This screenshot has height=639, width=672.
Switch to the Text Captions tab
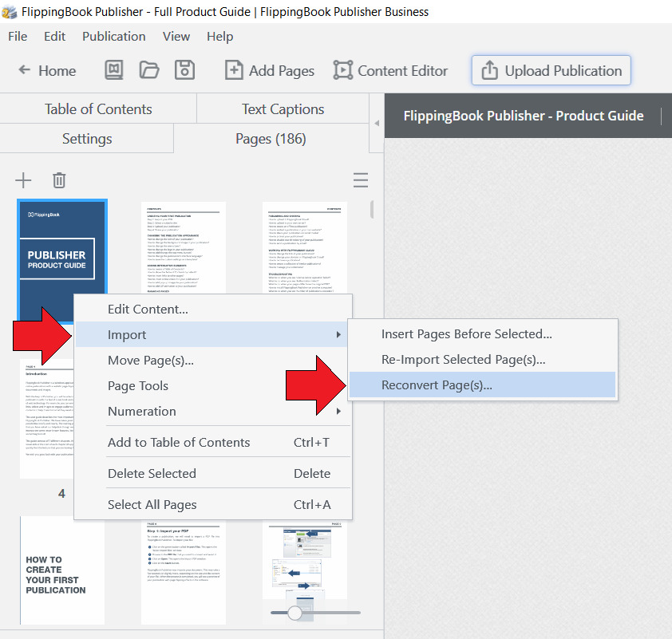(283, 108)
